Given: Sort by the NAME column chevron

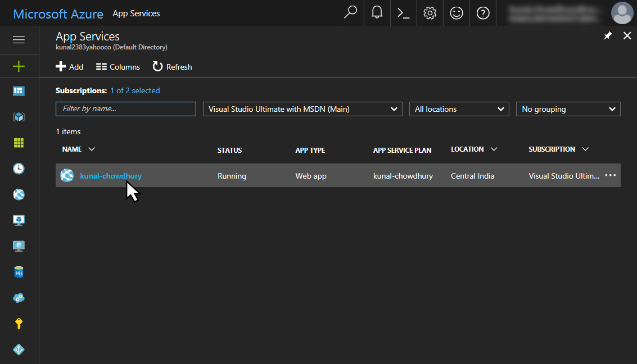Looking at the screenshot, I should 92,149.
